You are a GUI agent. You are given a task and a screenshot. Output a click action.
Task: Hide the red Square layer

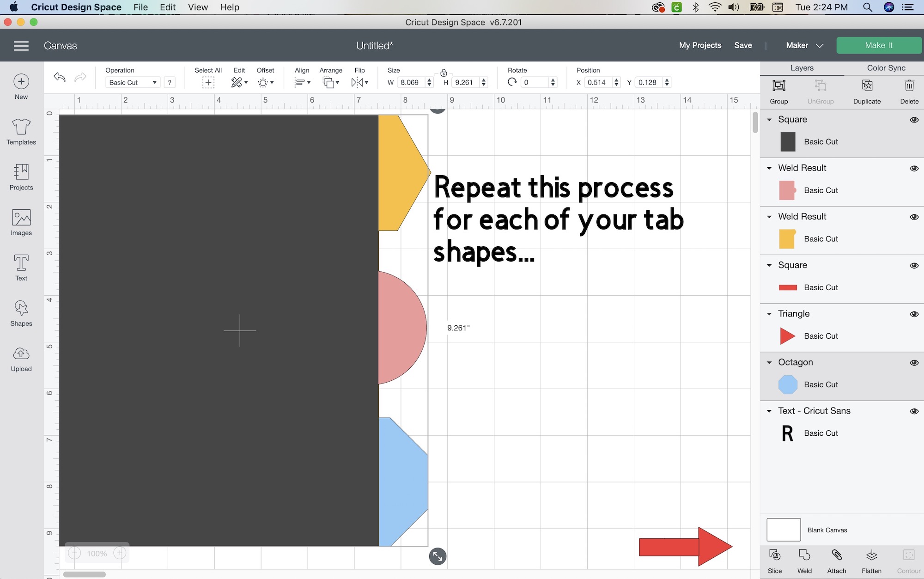click(x=914, y=265)
